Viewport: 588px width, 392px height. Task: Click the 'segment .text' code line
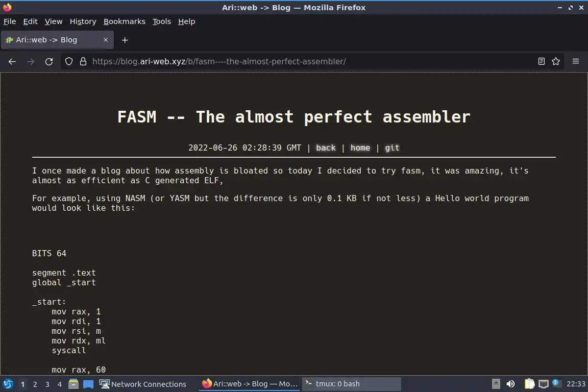pos(64,273)
